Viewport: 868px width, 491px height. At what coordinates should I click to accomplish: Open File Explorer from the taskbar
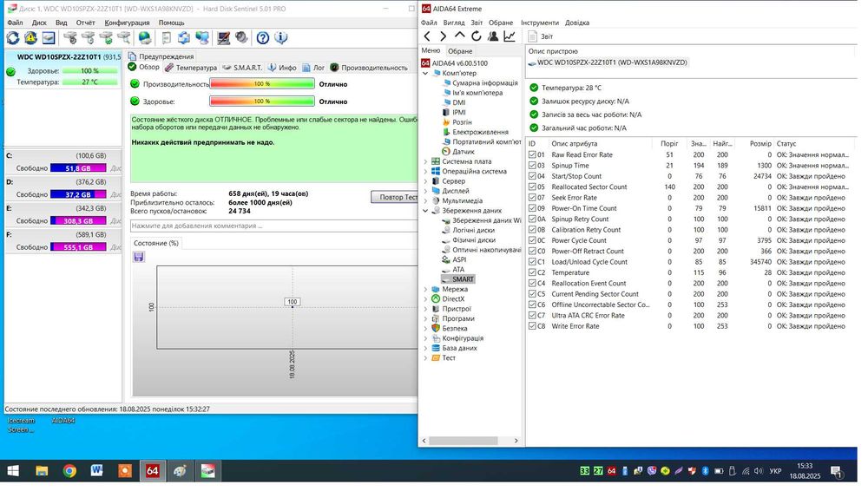coord(42,470)
